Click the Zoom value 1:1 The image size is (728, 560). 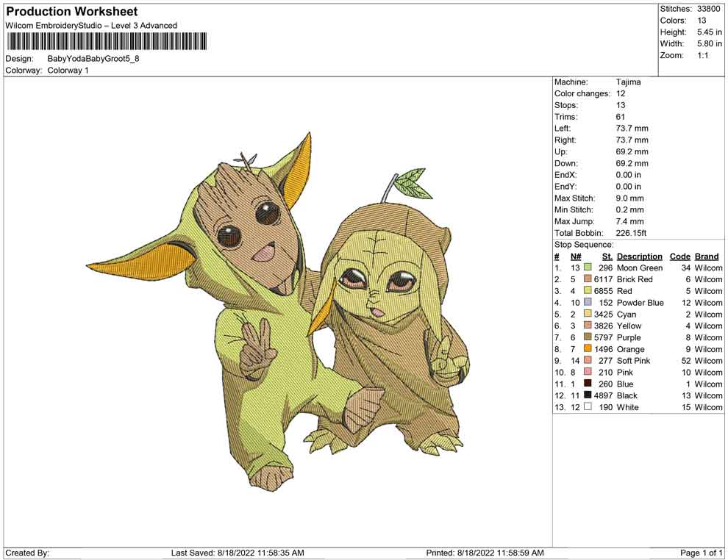click(x=702, y=55)
